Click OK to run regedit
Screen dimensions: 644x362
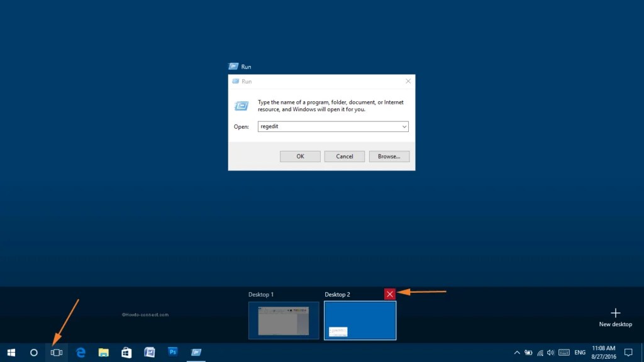pos(300,156)
